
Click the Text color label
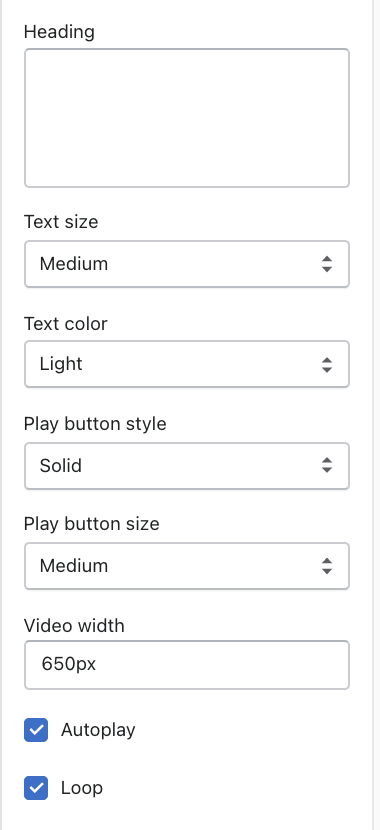tap(66, 323)
